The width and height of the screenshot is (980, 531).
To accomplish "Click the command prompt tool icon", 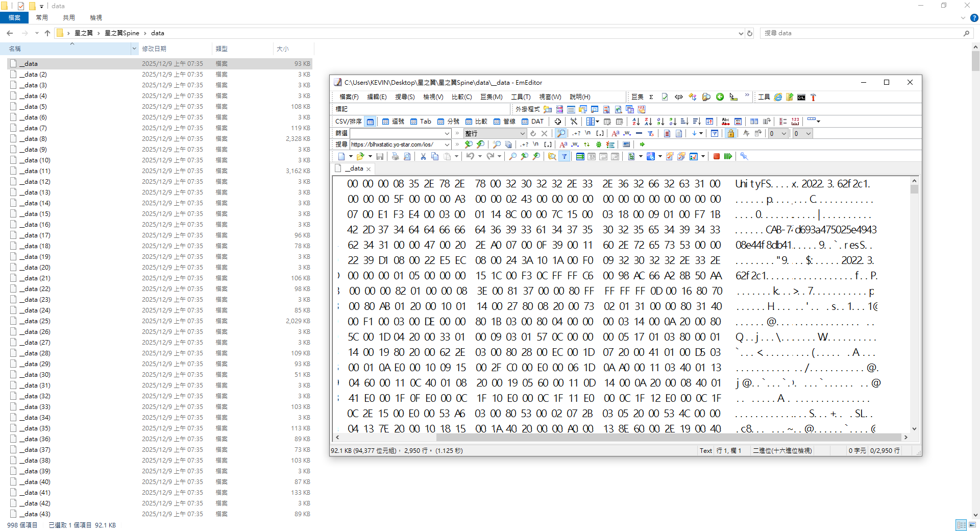I will coord(801,97).
